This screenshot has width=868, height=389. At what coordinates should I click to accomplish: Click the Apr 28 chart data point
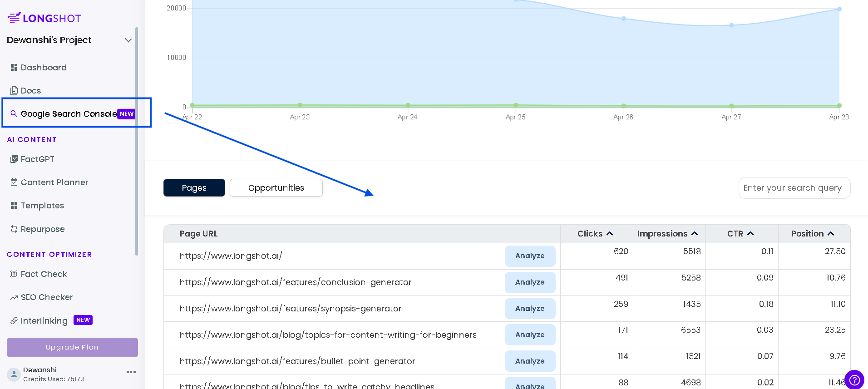pos(839,9)
